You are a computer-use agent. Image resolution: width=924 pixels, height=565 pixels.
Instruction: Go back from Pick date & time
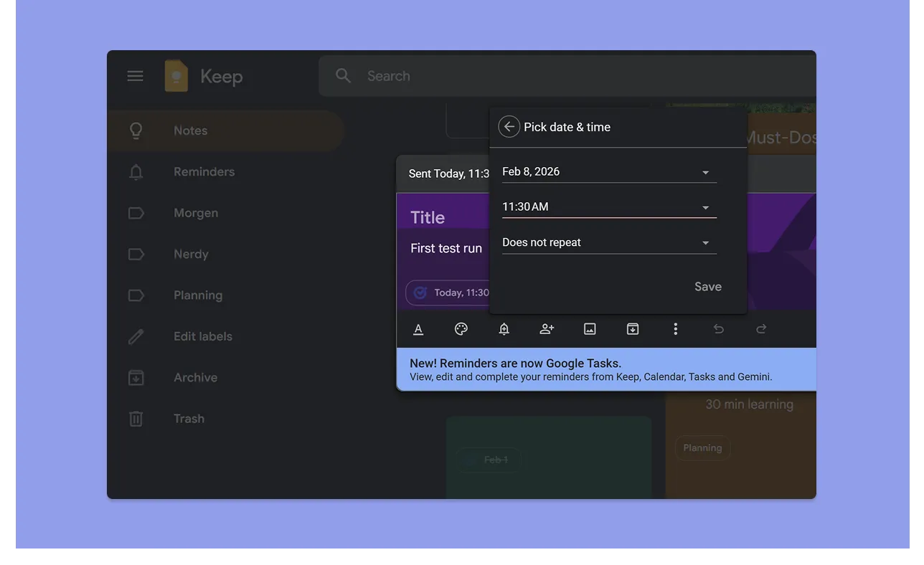509,126
